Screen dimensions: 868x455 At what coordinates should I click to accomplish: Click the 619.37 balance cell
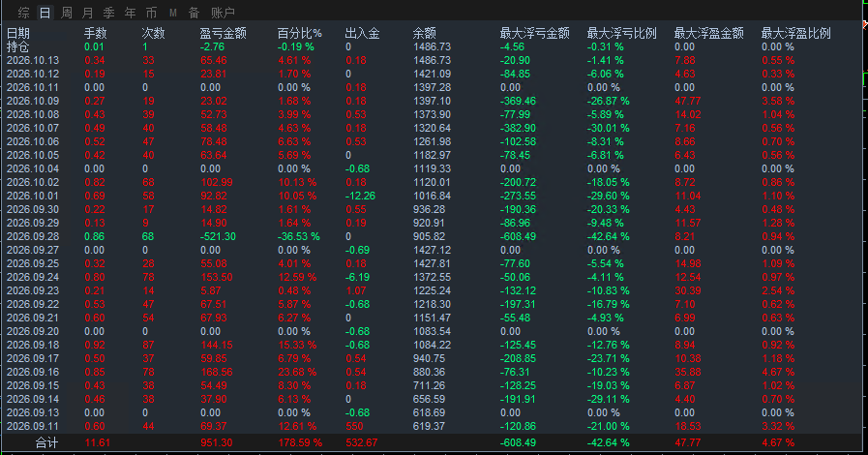pos(430,426)
